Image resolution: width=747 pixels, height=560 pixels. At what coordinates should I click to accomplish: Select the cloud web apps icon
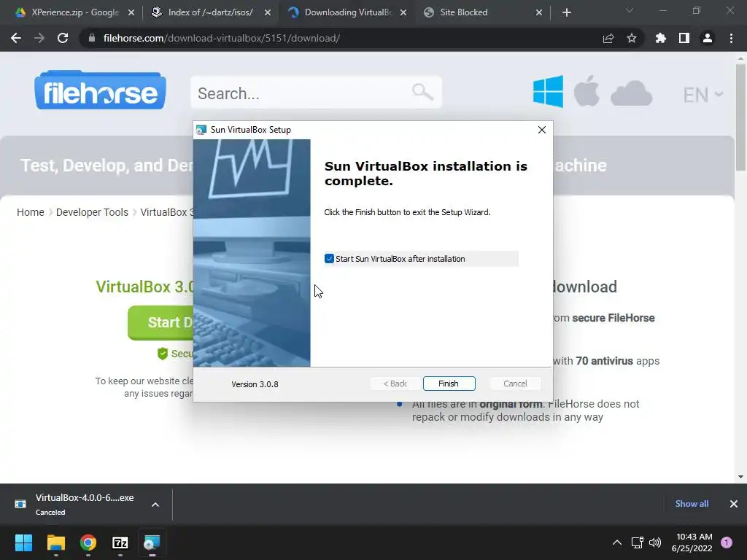point(631,93)
